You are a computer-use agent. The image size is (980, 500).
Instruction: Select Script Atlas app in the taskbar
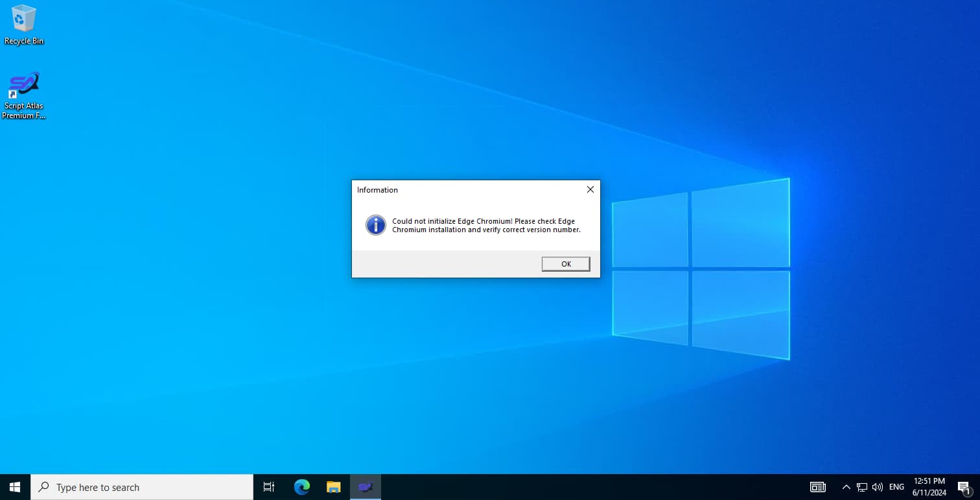366,487
